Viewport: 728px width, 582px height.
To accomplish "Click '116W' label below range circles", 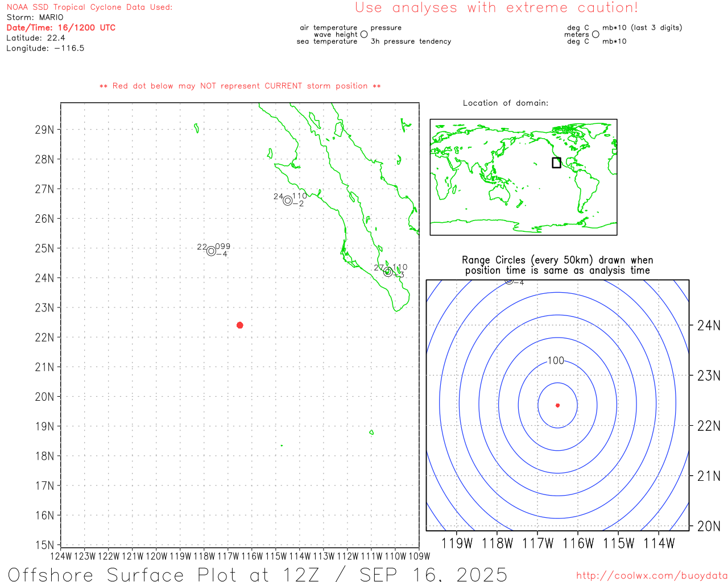I will point(578,543).
